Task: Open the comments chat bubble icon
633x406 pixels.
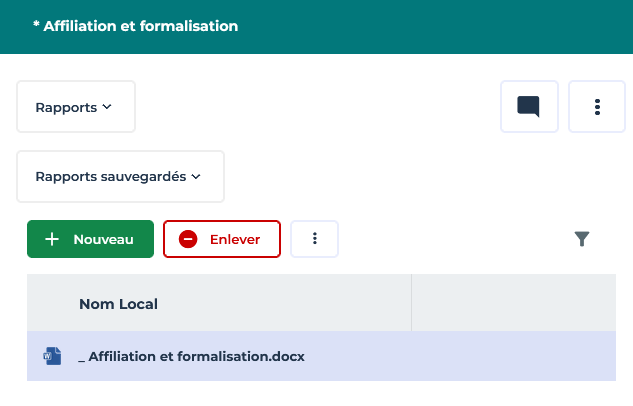Action: tap(529, 107)
